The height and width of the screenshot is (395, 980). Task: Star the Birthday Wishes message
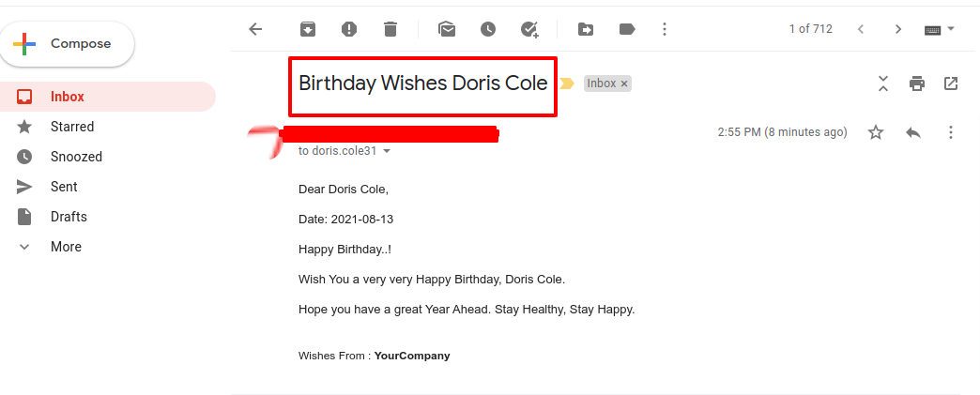click(x=876, y=132)
